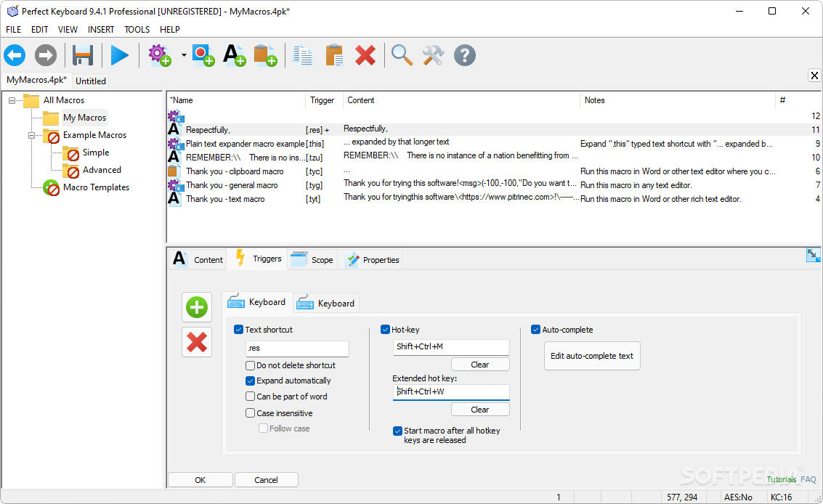Collapse the All Macros tree node
Screen dimensions: 823x504
click(12, 100)
